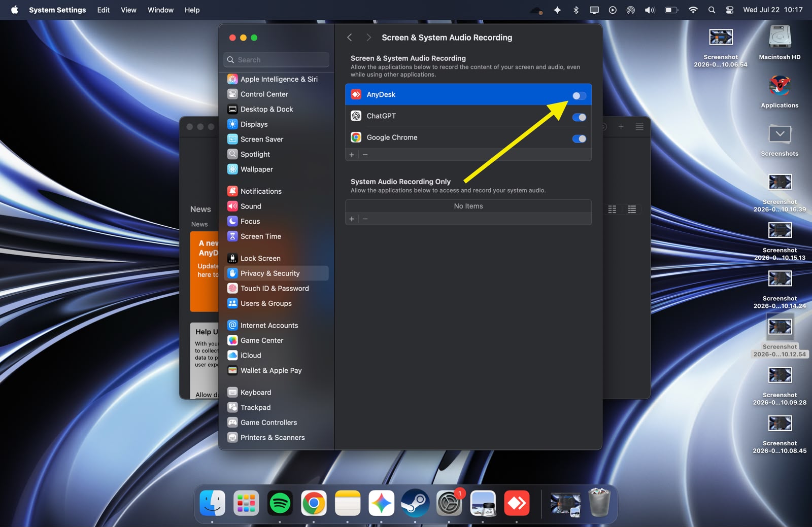Screen dimensions: 812x527
Task: Open the Apple menu
Action: pos(14,10)
